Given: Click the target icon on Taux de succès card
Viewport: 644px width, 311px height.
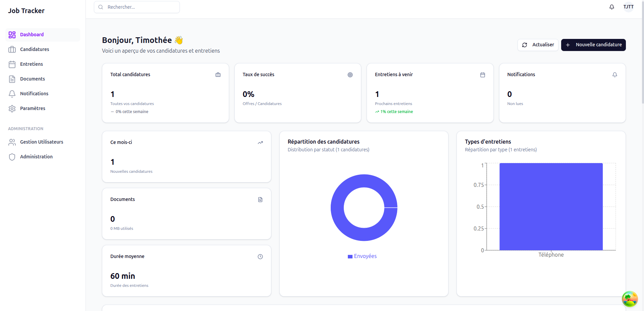Looking at the screenshot, I should pyautogui.click(x=350, y=75).
